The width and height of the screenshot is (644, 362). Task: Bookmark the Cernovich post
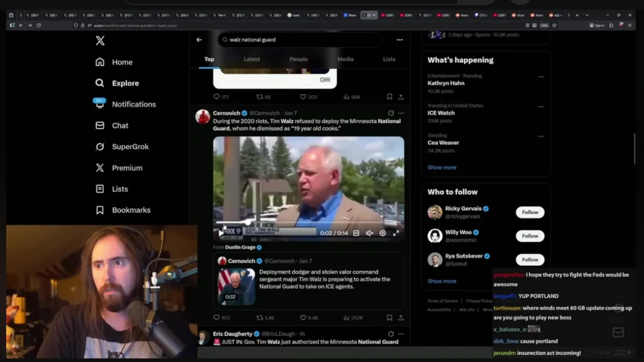point(389,318)
